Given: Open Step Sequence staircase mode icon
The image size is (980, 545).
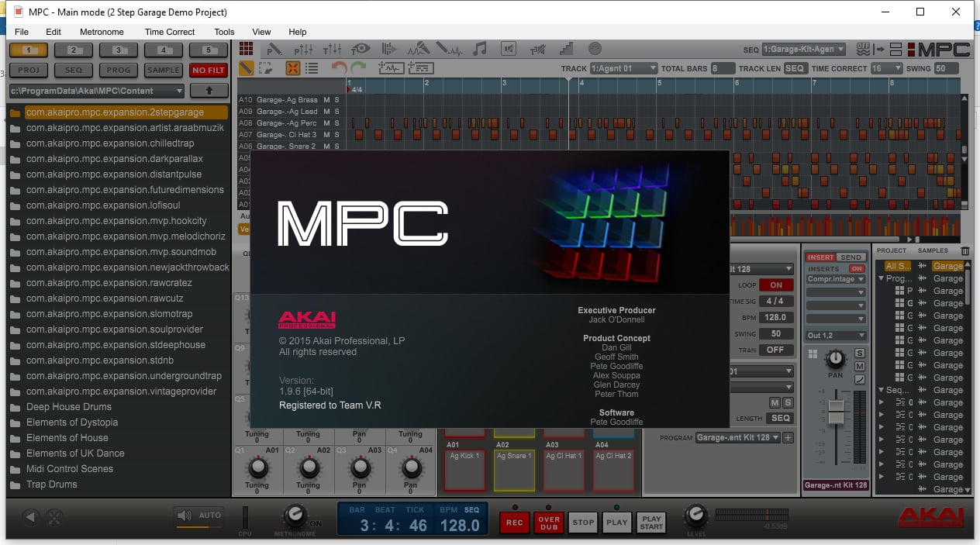Looking at the screenshot, I should (x=566, y=49).
